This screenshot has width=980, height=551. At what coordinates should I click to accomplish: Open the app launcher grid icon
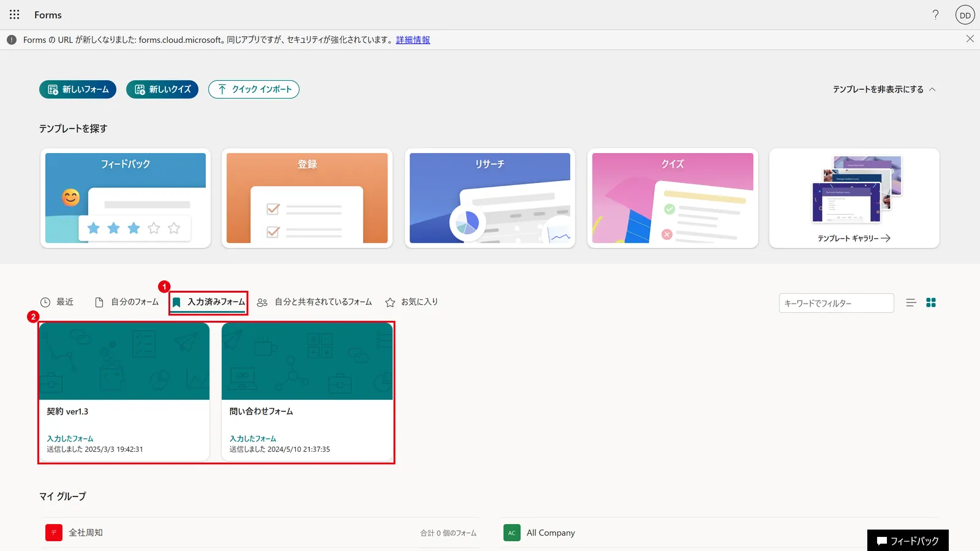click(x=15, y=15)
